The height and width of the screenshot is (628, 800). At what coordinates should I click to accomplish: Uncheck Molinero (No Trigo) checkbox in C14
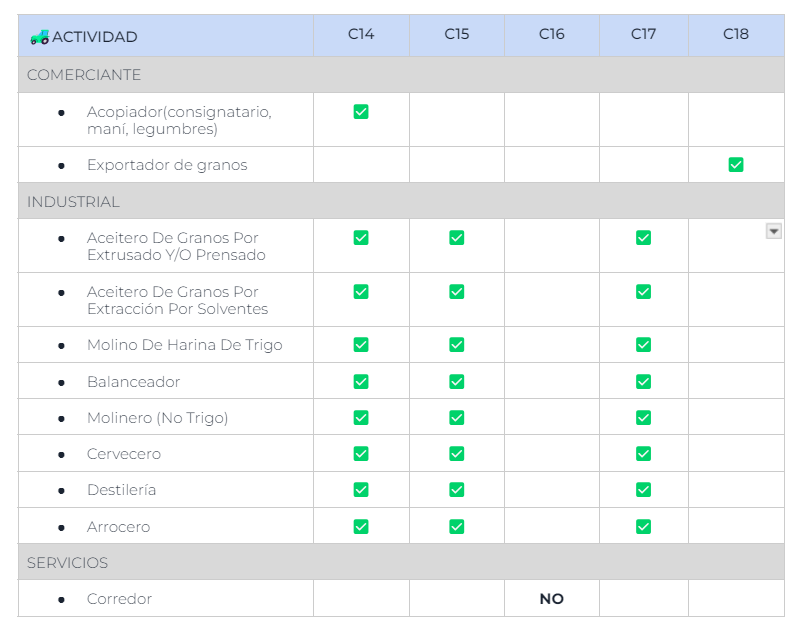coord(361,418)
